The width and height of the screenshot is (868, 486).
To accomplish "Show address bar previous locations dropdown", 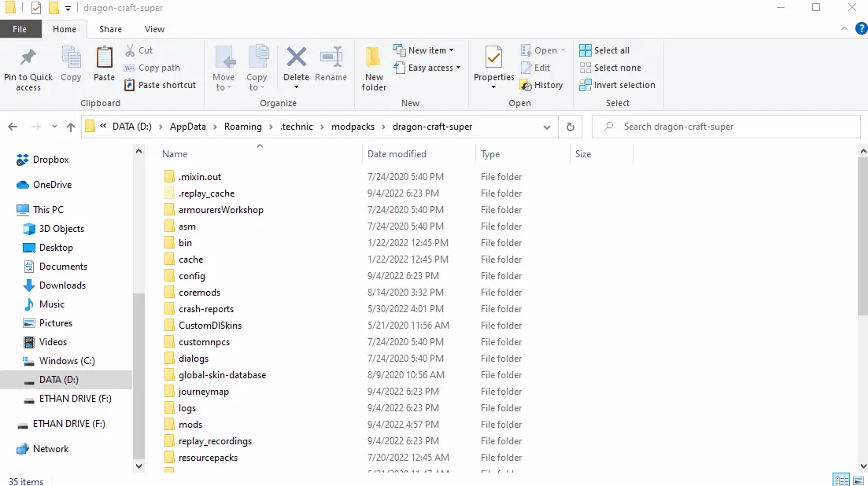I will click(547, 127).
